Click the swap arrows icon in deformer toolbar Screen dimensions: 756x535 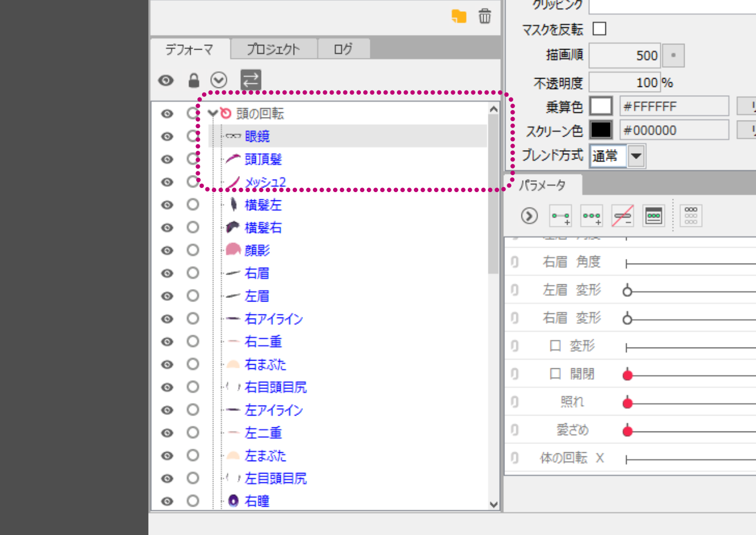(x=250, y=80)
